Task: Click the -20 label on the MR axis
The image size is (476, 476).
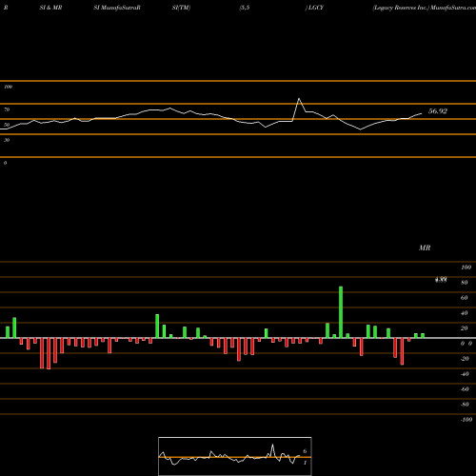Action: pos(465,359)
